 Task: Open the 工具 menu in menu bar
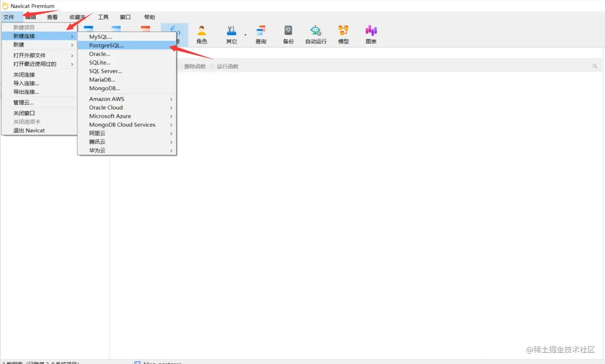[x=103, y=17]
